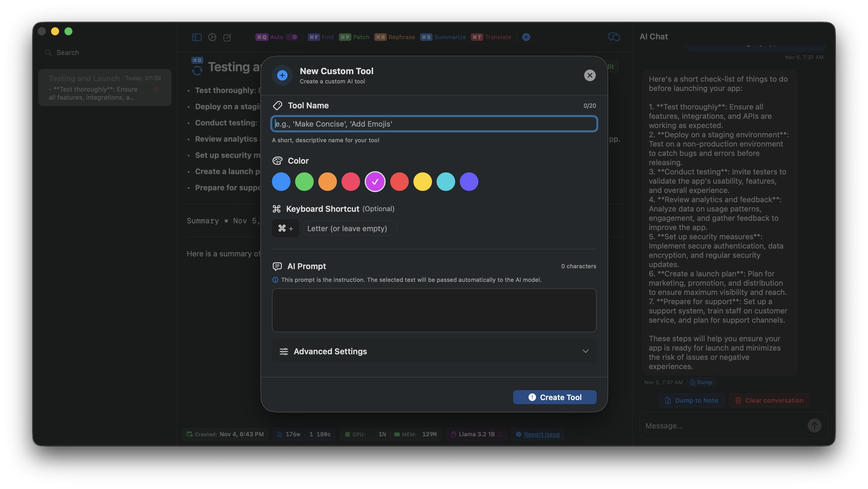This screenshot has height=489, width=868.
Task: Click the plus icon to add a tool
Action: pos(526,37)
